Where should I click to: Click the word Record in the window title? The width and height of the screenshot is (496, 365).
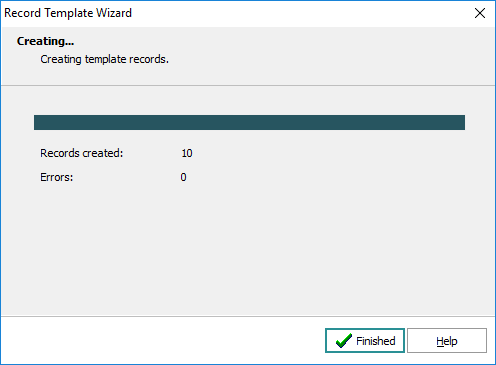(22, 13)
